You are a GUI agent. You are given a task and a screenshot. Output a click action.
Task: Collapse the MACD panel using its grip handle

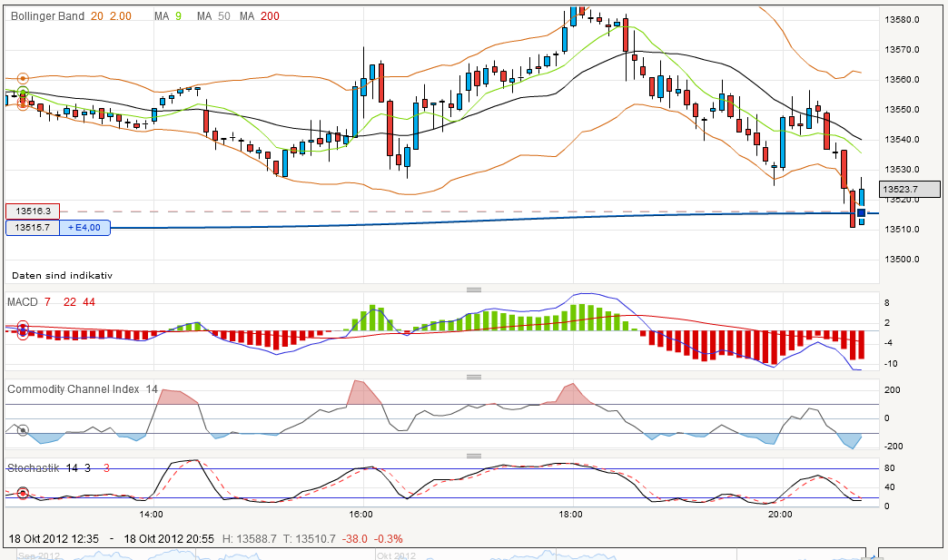pos(474,289)
